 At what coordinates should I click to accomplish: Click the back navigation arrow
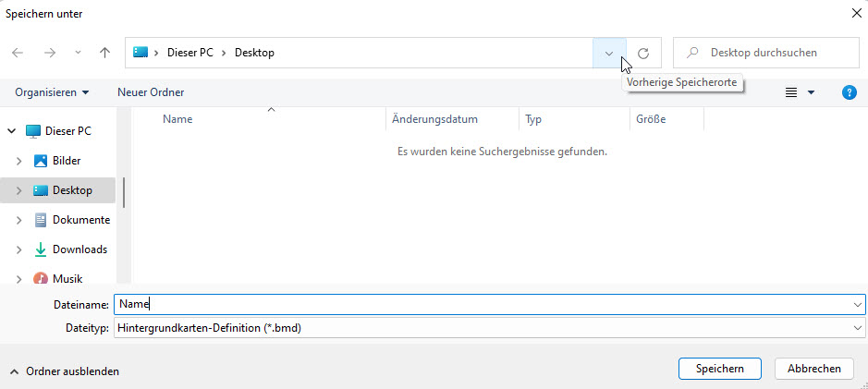tap(18, 54)
